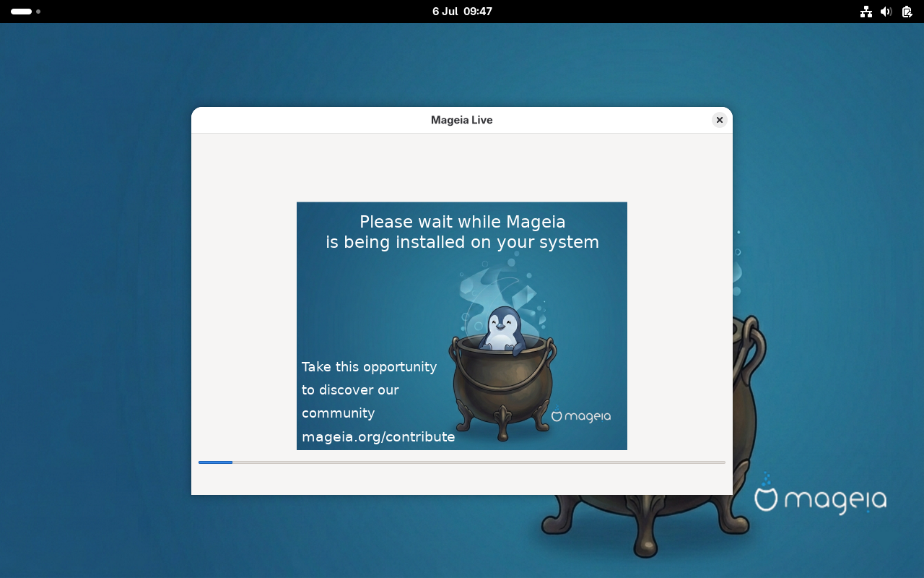The height and width of the screenshot is (578, 924).
Task: Click 'Please wait while Mageia' heading
Action: click(462, 222)
